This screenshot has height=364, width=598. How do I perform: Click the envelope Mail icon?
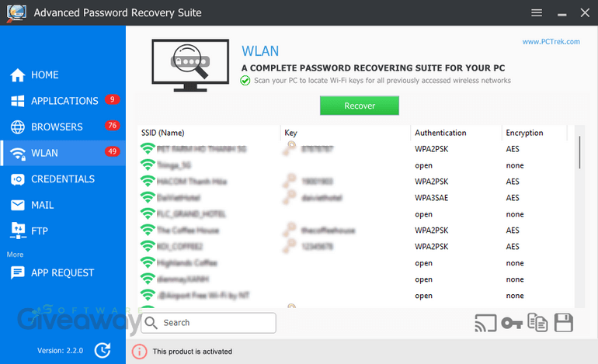(18, 205)
